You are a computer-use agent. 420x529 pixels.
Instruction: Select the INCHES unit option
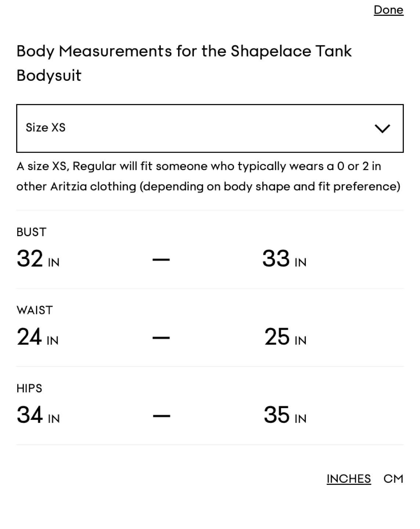point(348,478)
